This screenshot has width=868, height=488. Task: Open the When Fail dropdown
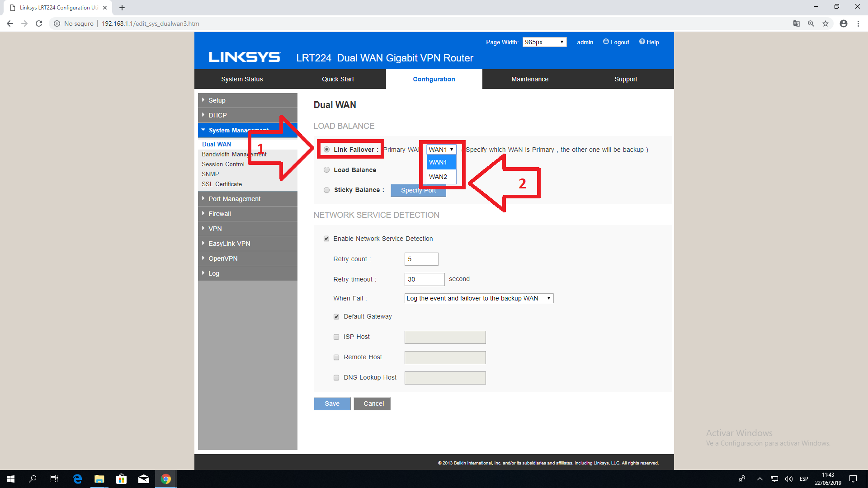[479, 298]
